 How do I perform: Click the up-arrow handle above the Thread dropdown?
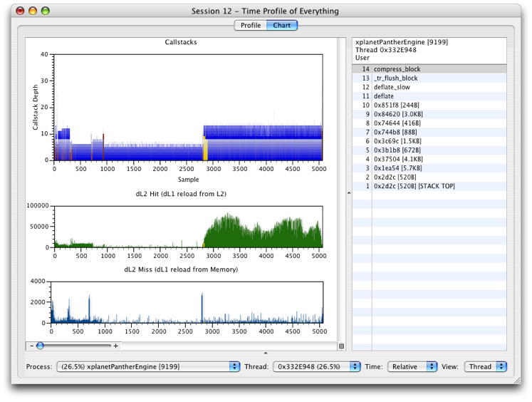coord(265,354)
